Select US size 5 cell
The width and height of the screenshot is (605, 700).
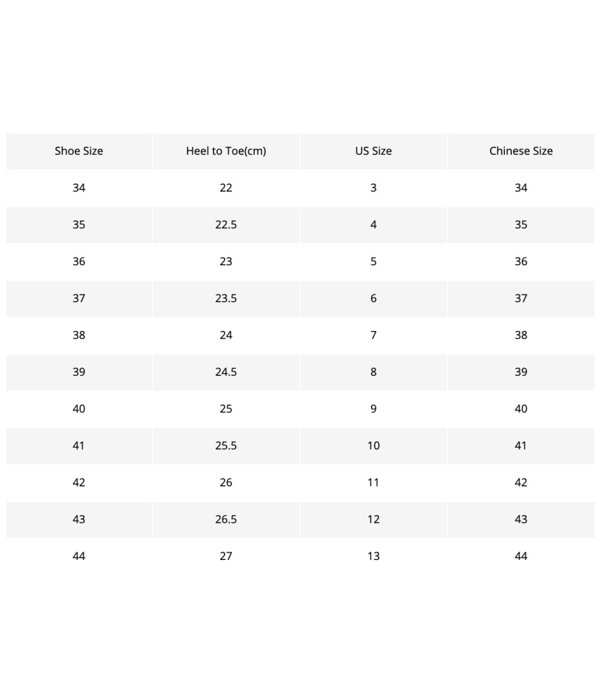tap(373, 261)
